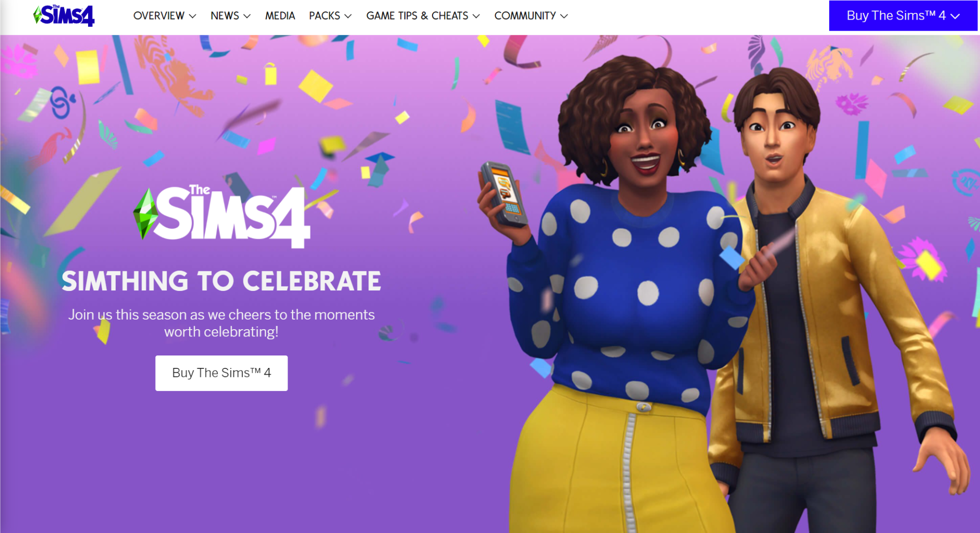Open the Media menu item
Viewport: 980px width, 533px height.
coord(280,16)
